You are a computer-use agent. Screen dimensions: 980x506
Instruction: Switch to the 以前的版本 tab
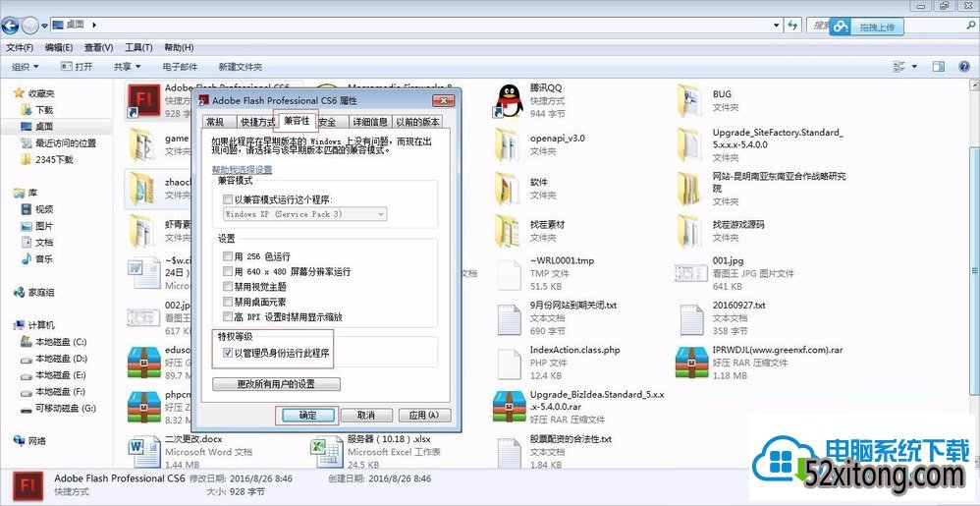pos(417,123)
